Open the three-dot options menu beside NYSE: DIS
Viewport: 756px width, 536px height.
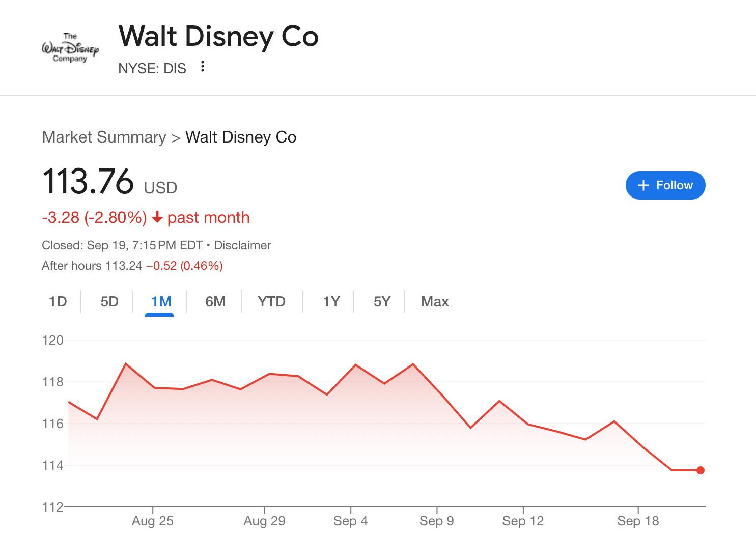point(203,67)
